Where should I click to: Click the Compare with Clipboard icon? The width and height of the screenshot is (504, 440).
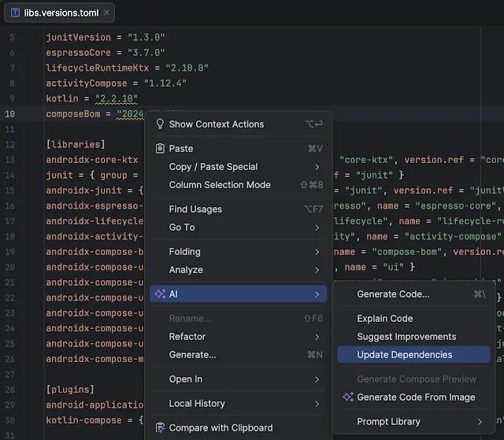[160, 428]
